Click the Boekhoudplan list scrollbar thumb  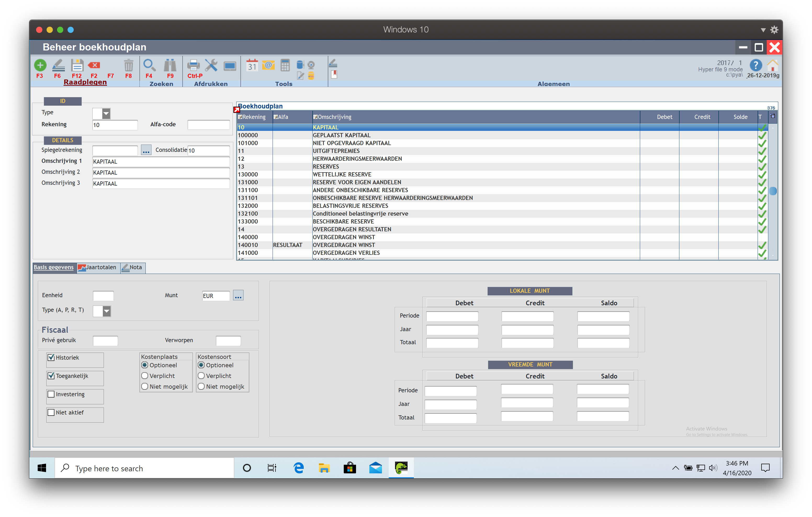[773, 191]
